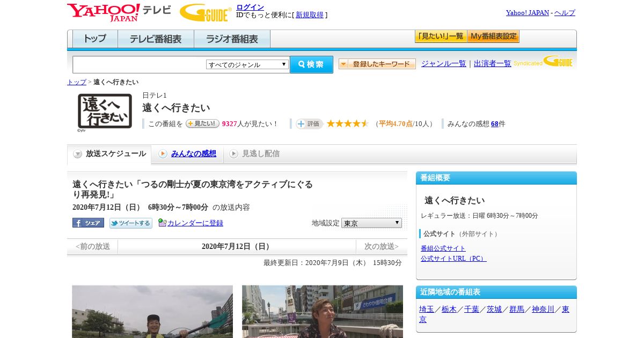Select 茨城 regional listings link
Viewport: 644px width, 338px height.
coord(494,309)
